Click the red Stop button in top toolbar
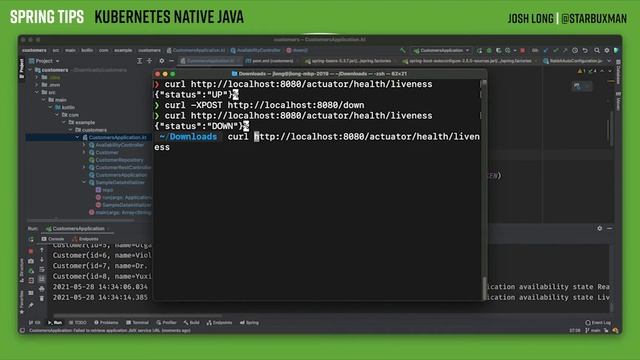 522,50
